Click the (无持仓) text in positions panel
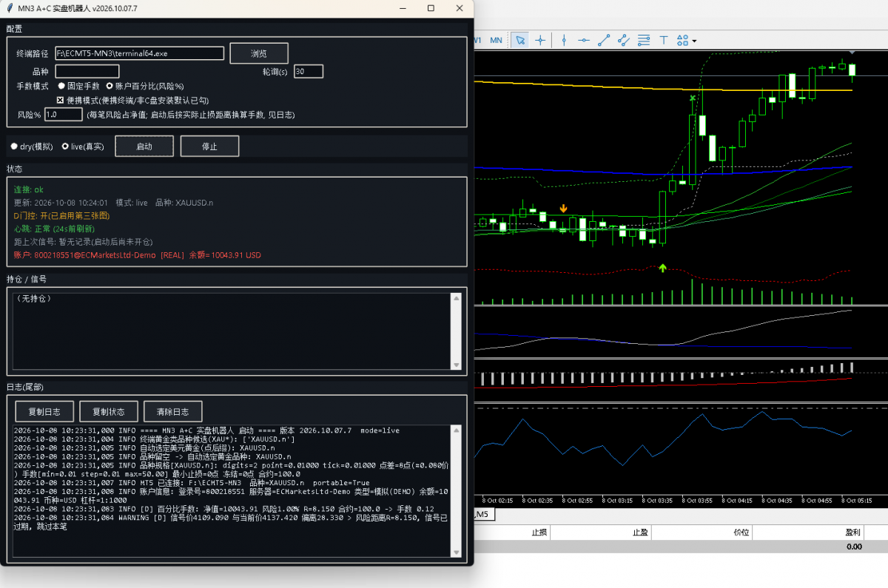Viewport: 888px width, 588px height. coord(33,299)
